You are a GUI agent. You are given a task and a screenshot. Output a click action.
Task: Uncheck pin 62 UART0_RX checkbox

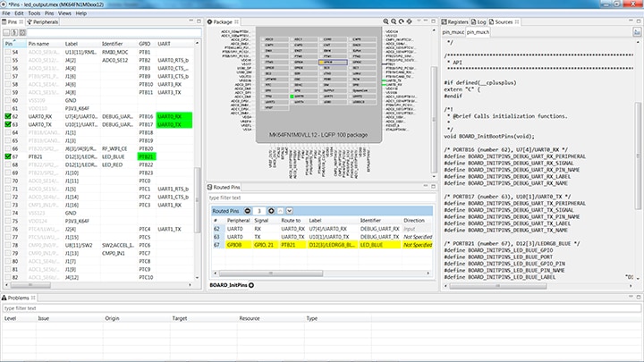(7, 116)
